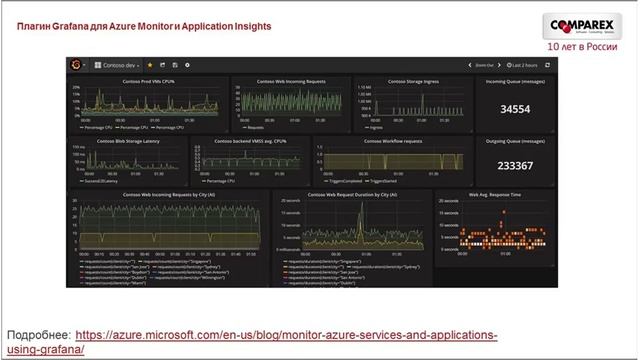Toggle TriggersCompleted legend series
The image size is (640, 360).
(x=343, y=181)
